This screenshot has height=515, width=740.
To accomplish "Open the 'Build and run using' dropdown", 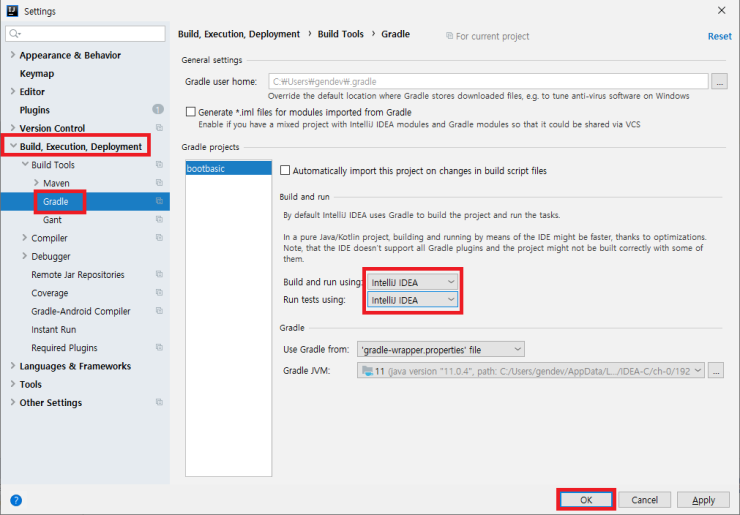I will (413, 282).
